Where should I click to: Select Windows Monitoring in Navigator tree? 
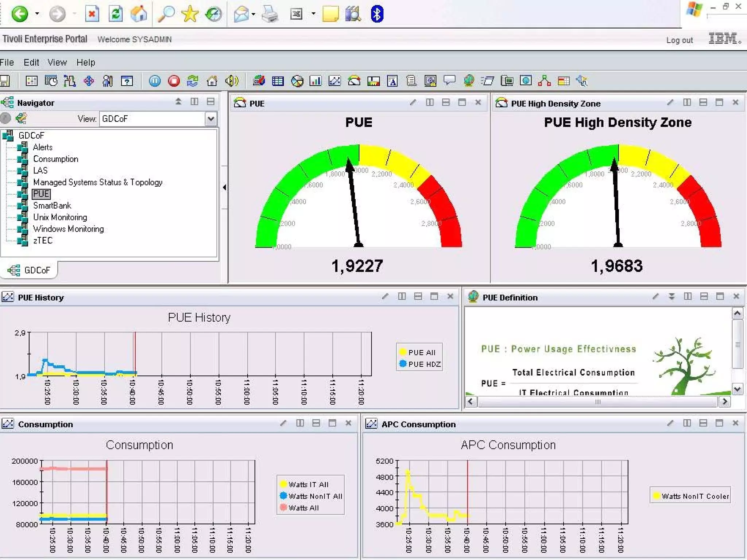(x=68, y=229)
